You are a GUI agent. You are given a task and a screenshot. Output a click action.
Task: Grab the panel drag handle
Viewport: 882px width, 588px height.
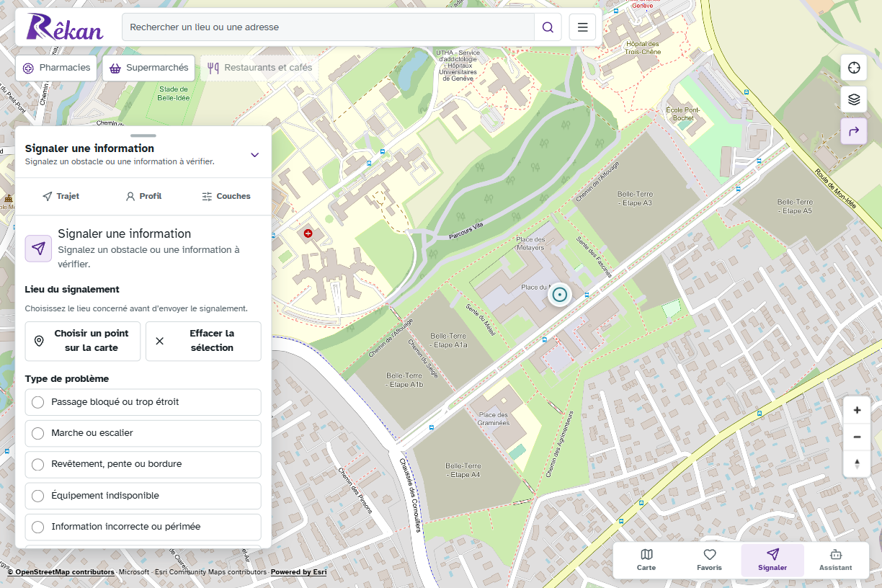143,135
